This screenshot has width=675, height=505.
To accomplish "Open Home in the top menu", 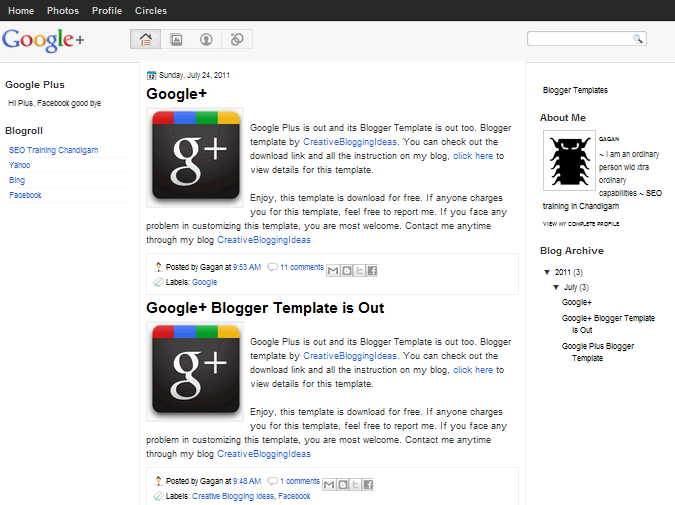I will 21,11.
